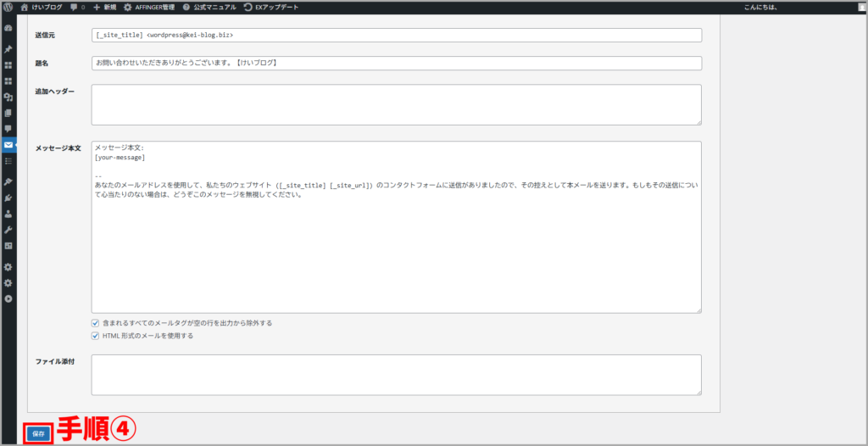Open Tools wrench icon in sidebar
868x446 pixels.
8,230
